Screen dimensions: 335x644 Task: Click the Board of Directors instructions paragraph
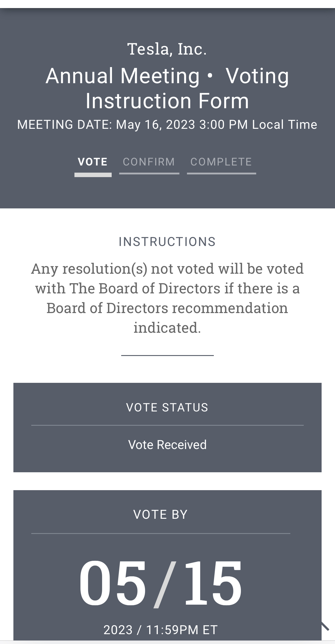pos(167,298)
